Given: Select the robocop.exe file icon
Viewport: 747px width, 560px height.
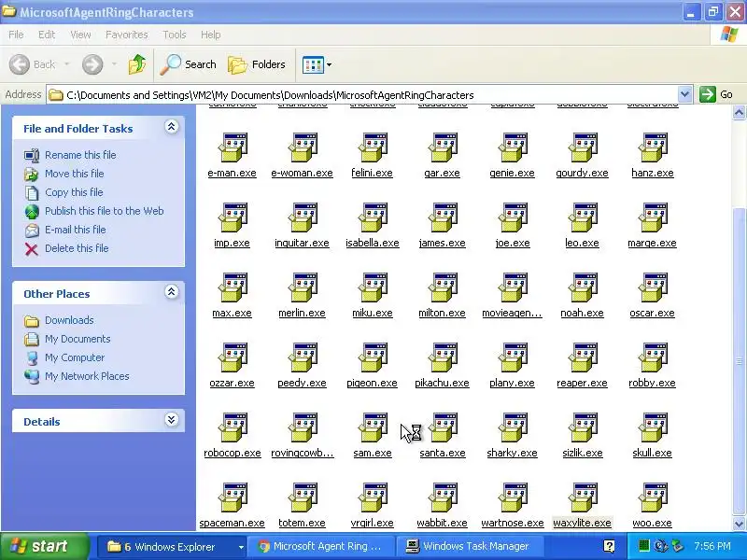Looking at the screenshot, I should 233,428.
